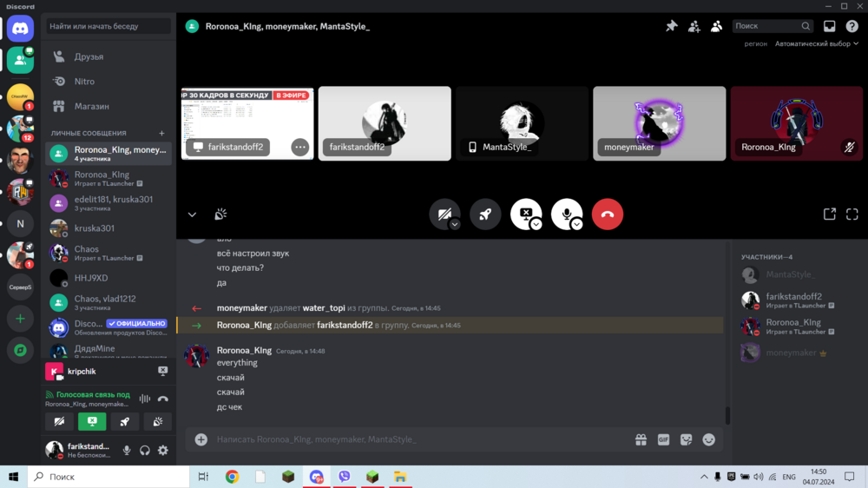Launch activity rocket in voice panel
Screen dimensions: 868x488
pos(124,422)
